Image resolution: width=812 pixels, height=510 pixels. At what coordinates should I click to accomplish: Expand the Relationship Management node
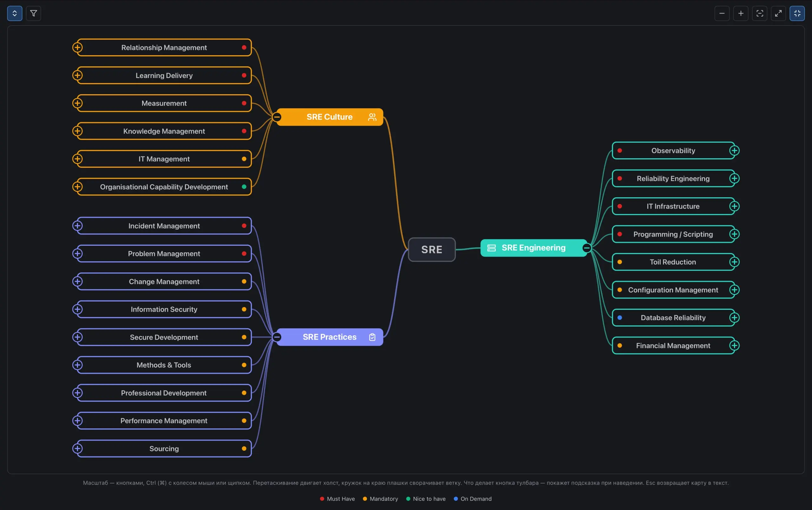[x=78, y=48]
